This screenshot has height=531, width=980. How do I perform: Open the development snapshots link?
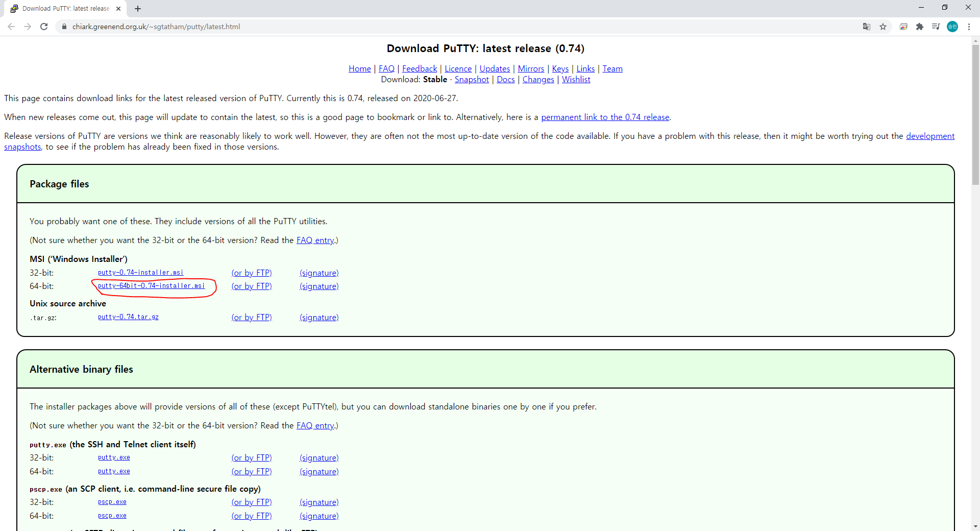pos(930,136)
